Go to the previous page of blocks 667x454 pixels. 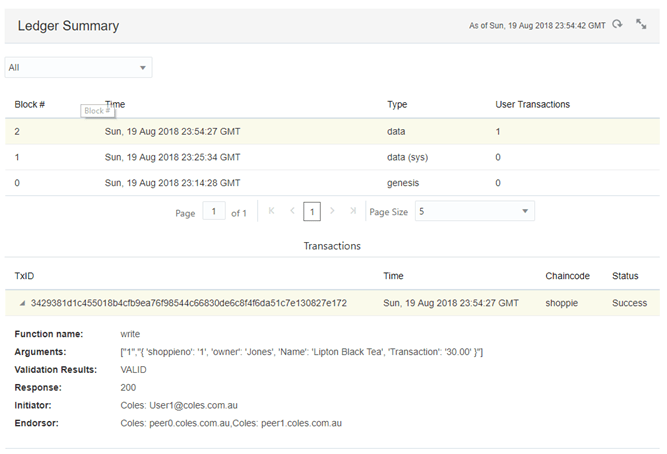tap(292, 212)
